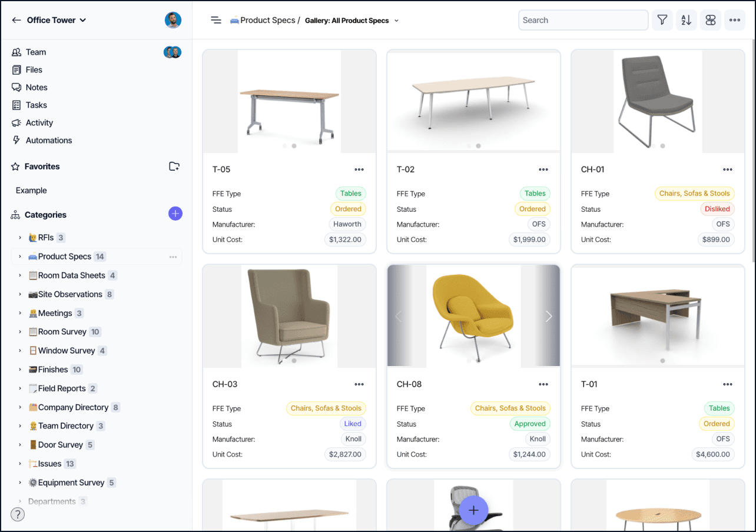Open the Office Tower project dropdown
Viewport: 756px width, 532px height.
(x=57, y=20)
